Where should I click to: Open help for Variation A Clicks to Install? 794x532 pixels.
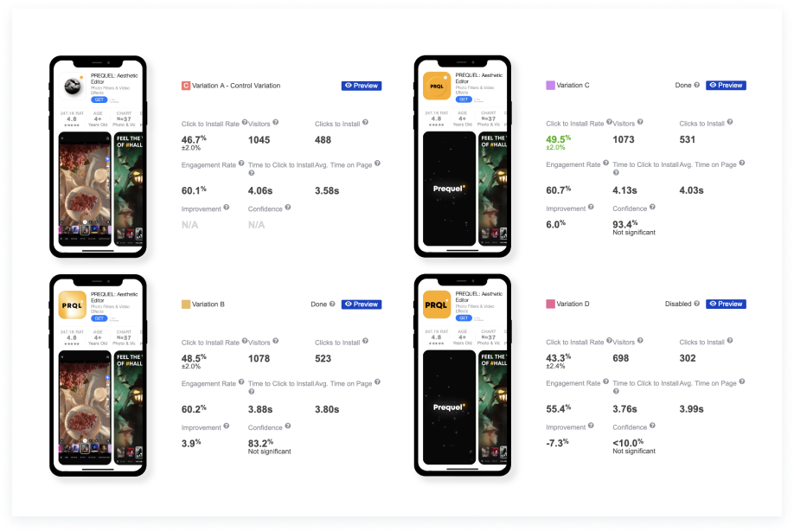[x=365, y=122]
